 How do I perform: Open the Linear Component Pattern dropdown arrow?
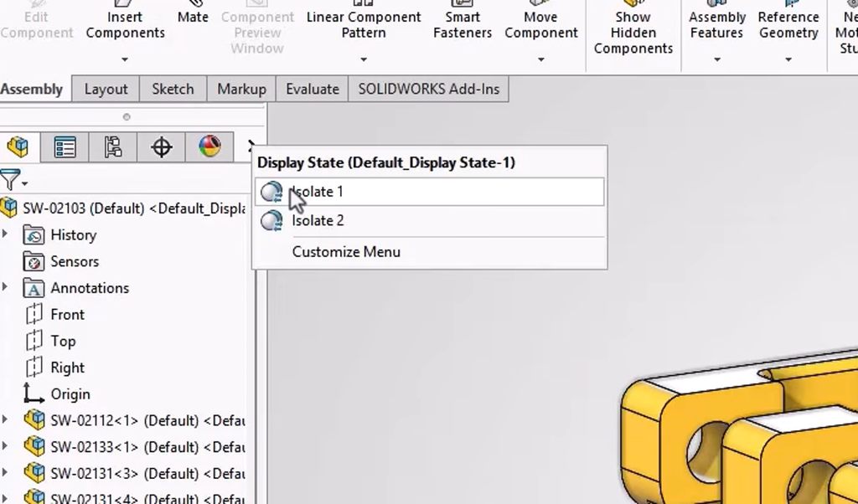click(x=364, y=59)
